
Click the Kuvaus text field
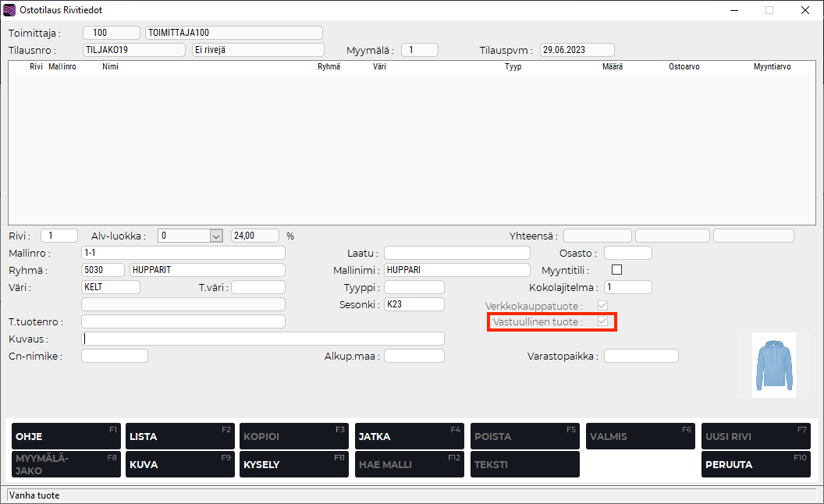263,339
